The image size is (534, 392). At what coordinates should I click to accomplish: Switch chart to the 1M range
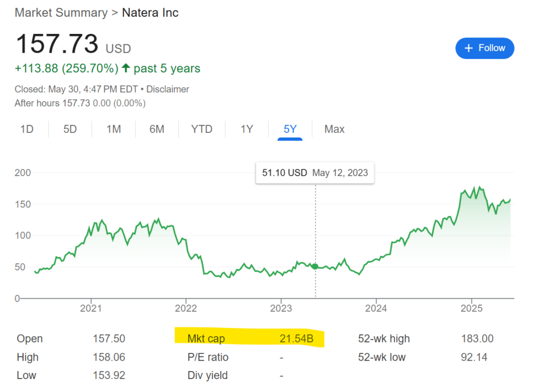click(x=114, y=129)
